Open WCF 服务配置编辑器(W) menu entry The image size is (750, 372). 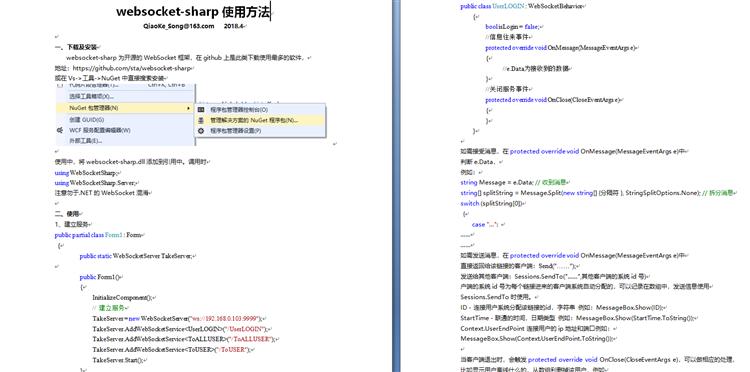pos(125,130)
